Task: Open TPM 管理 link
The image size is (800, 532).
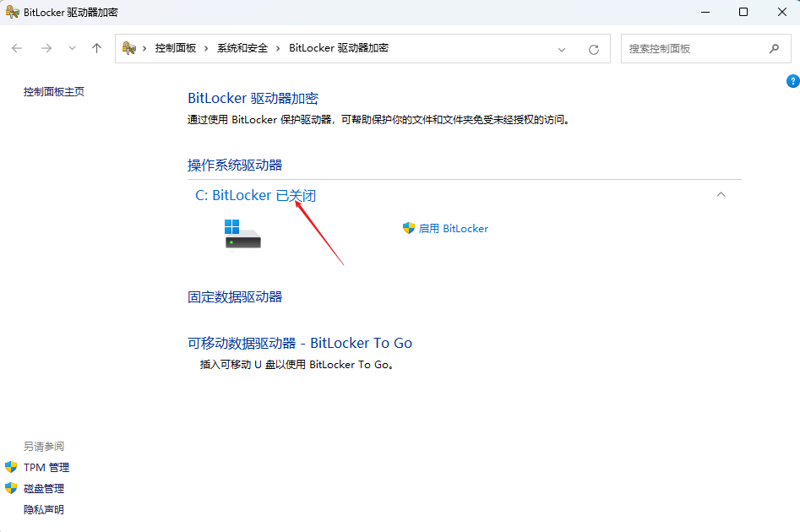Action: pyautogui.click(x=46, y=467)
